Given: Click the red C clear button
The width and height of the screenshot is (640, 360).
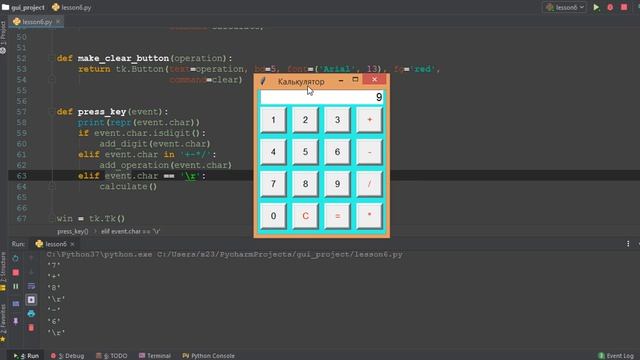Looking at the screenshot, I should (305, 216).
